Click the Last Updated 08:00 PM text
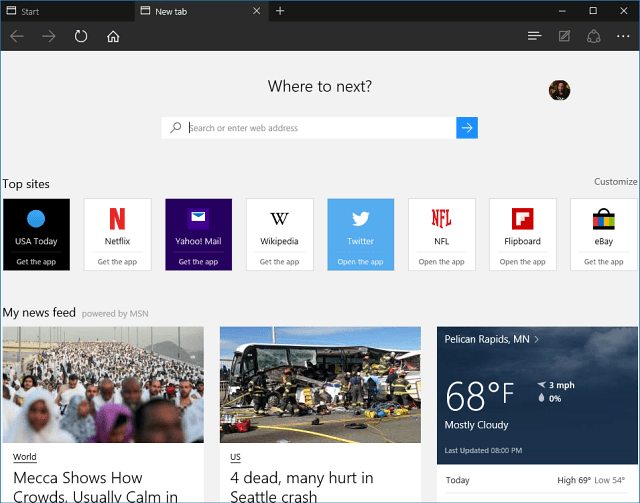 click(x=483, y=450)
